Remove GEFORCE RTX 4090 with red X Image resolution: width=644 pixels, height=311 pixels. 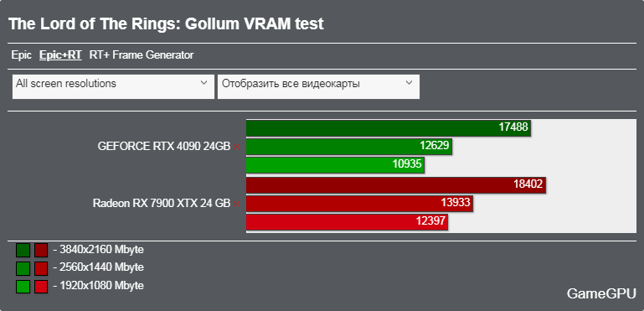tap(236, 147)
